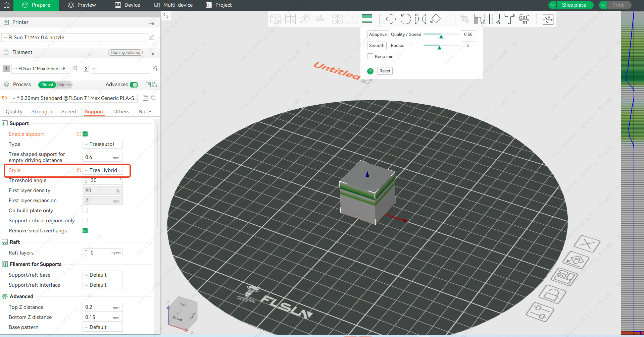This screenshot has height=337, width=644.
Task: Click the Add object cube icon
Action: (276, 19)
